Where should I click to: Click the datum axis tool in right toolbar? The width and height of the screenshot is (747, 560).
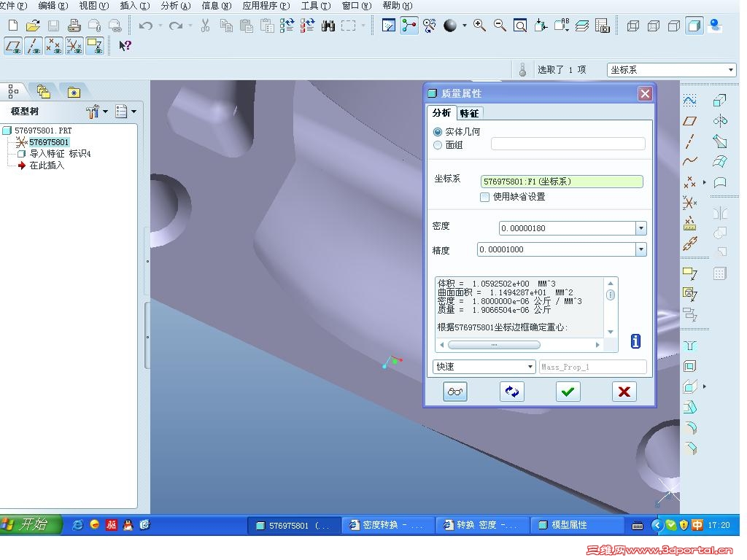pos(690,141)
